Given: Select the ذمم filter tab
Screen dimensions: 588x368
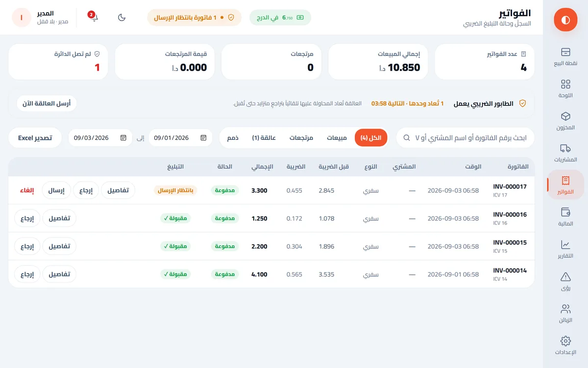Looking at the screenshot, I should 233,138.
